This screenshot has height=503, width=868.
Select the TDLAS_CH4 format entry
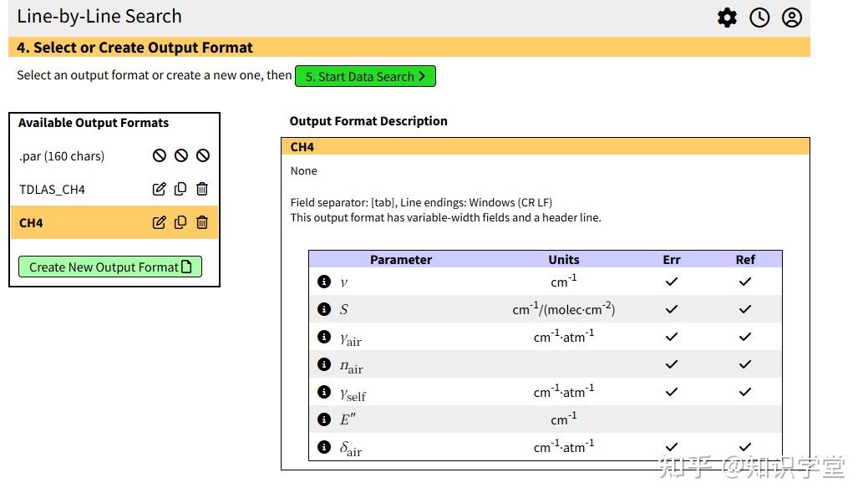tap(52, 190)
